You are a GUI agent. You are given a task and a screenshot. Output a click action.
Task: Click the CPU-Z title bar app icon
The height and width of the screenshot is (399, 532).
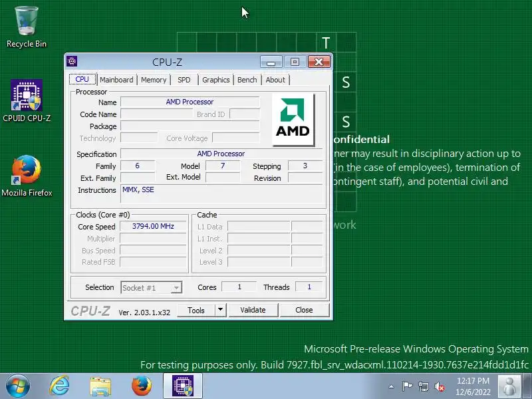pos(72,61)
